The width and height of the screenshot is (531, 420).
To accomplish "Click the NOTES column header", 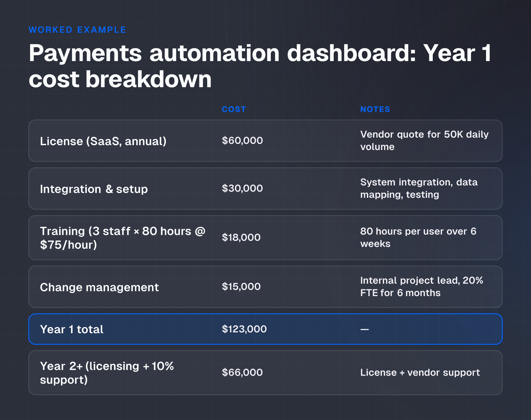I will (375, 109).
